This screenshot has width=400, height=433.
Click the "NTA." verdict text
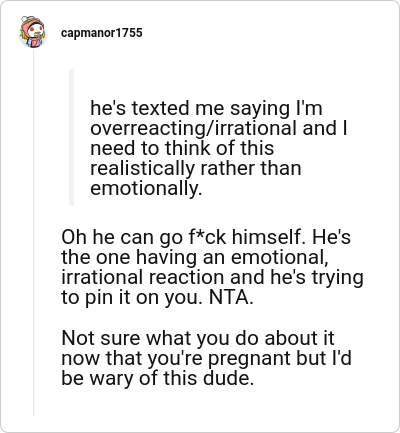click(x=231, y=297)
